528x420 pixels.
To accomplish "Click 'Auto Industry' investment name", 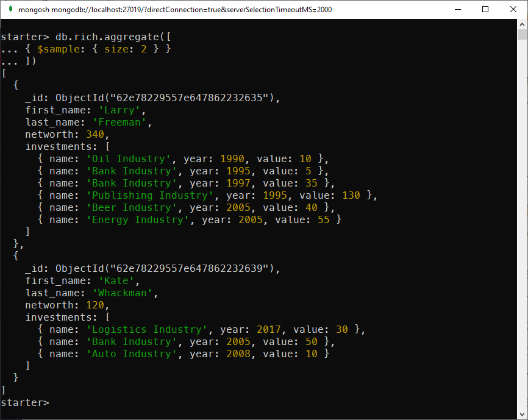I will coord(131,354).
